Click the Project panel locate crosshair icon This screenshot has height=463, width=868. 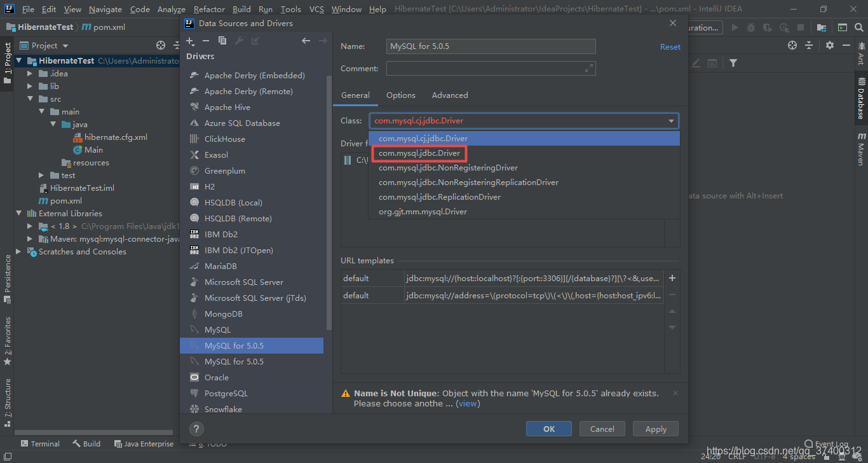pos(161,45)
